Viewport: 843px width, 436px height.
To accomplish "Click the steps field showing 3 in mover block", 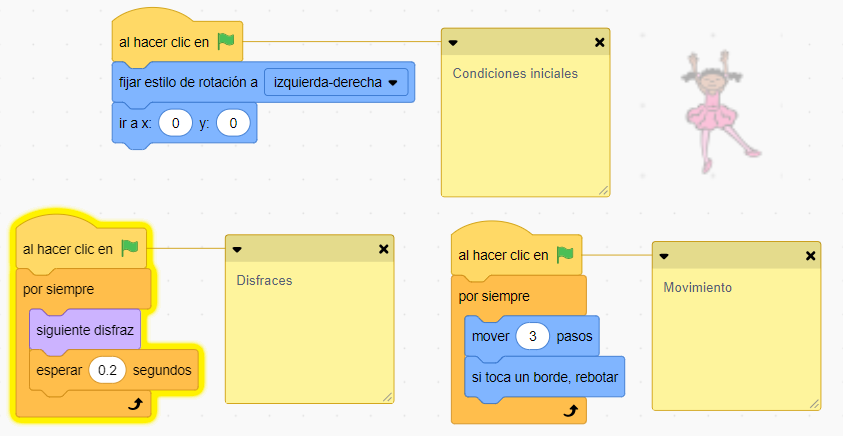I will (x=532, y=336).
